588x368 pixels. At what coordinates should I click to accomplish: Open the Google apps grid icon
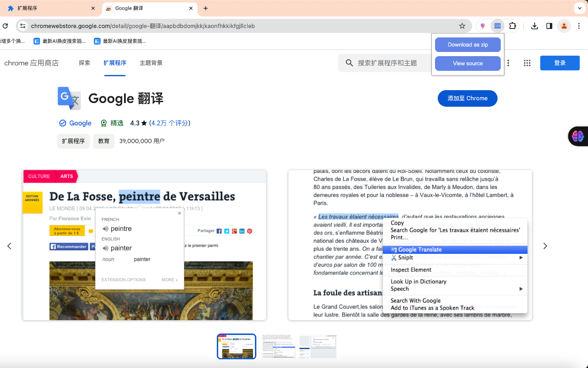tap(527, 63)
